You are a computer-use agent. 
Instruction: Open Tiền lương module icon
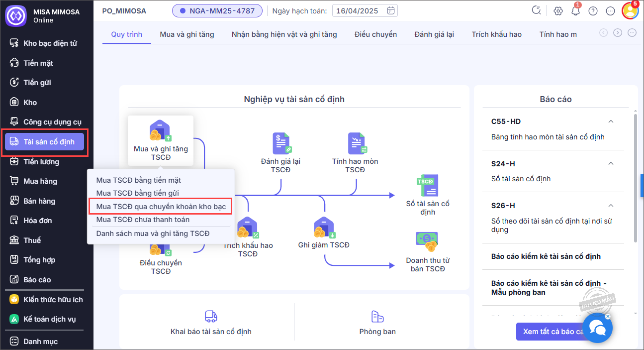coord(14,161)
